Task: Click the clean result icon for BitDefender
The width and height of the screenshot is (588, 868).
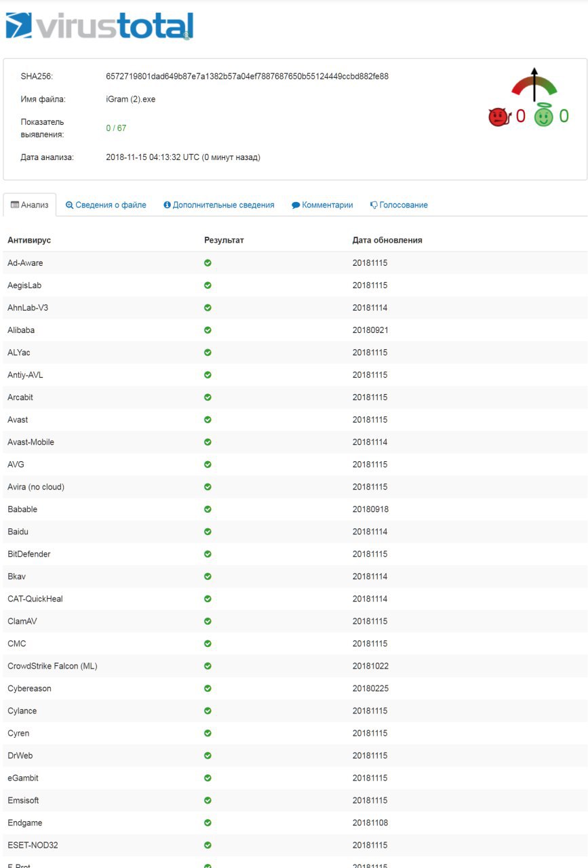Action: pos(208,554)
